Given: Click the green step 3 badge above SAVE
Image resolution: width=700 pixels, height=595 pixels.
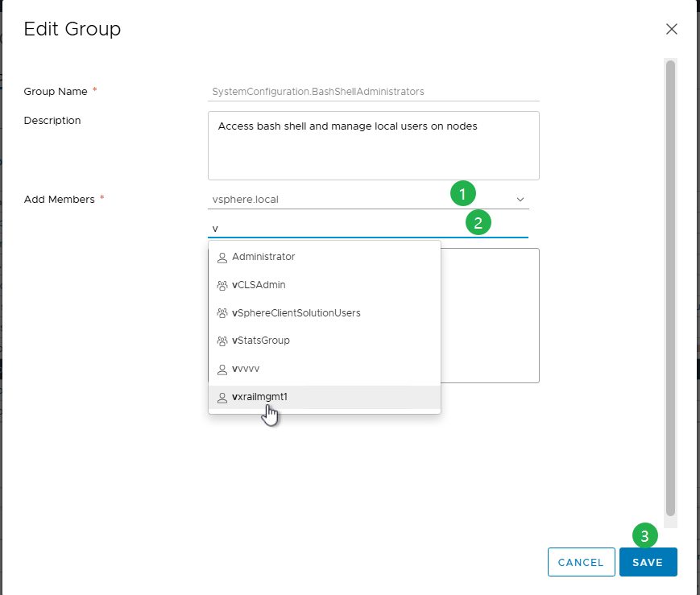Looking at the screenshot, I should [x=645, y=535].
